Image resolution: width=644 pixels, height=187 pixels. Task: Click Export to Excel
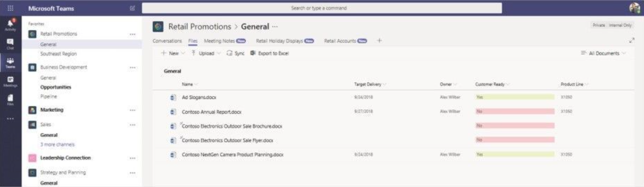(270, 53)
